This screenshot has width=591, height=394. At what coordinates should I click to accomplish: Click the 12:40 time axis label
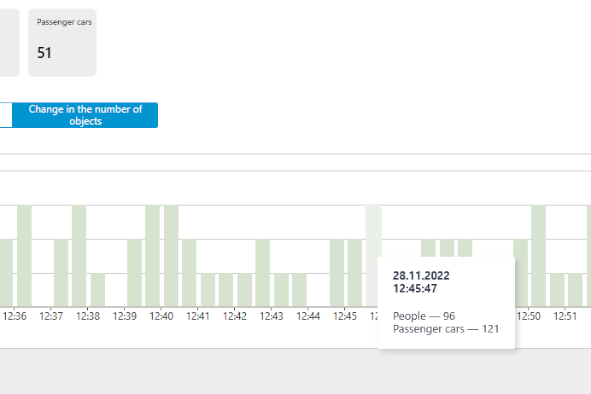click(x=161, y=316)
